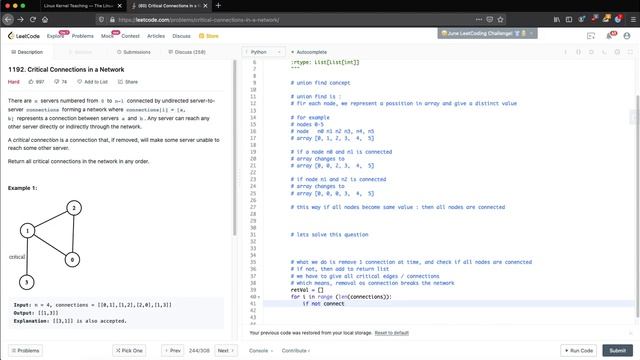Open Discuss in the LeetCode navbar
Viewport: 640px width, 360px height.
click(181, 36)
